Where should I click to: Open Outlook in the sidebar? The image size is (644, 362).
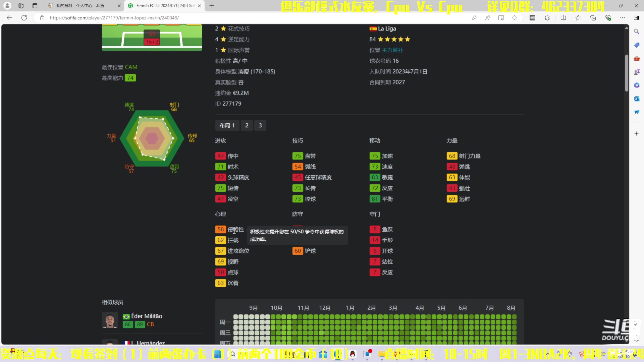coord(636,99)
